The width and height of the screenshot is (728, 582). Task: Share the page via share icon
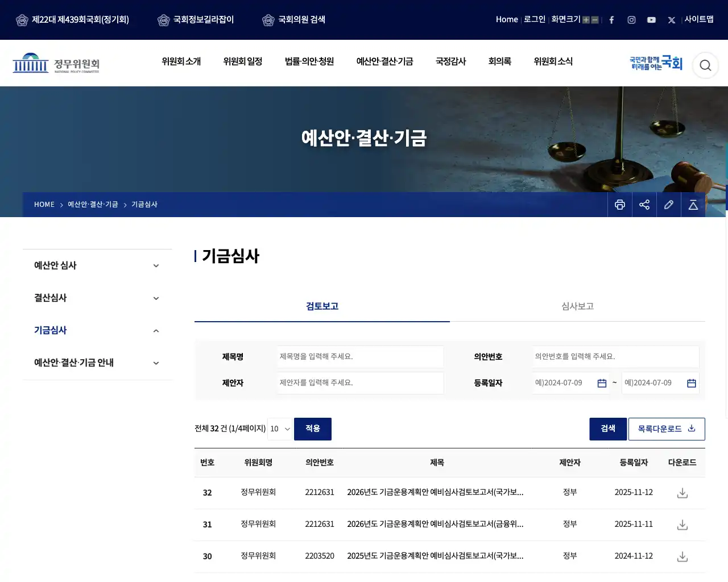[x=644, y=205]
